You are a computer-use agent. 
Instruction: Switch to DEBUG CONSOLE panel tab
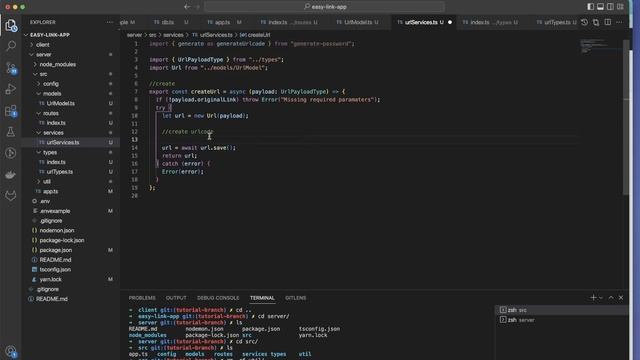218,298
